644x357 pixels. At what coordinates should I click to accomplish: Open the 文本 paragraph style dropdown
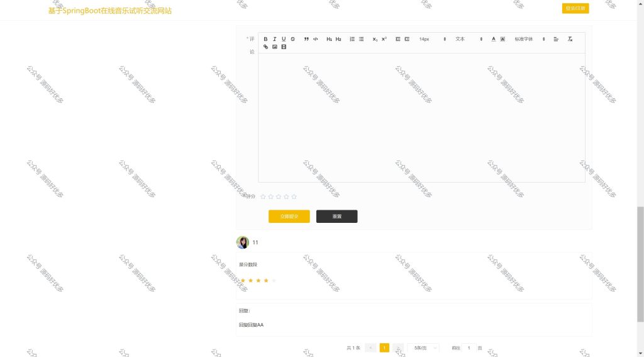[x=468, y=39]
